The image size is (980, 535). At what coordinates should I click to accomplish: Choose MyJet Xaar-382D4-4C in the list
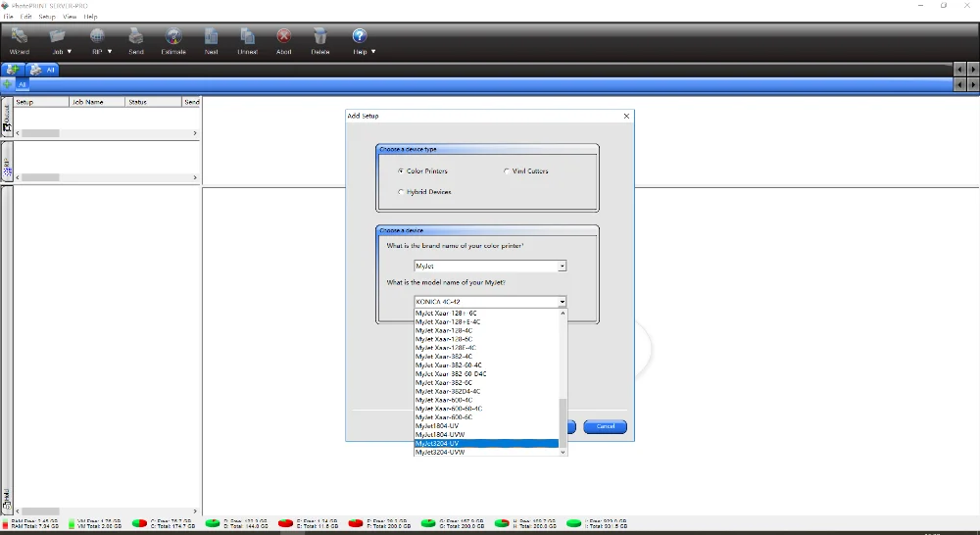[x=486, y=391]
